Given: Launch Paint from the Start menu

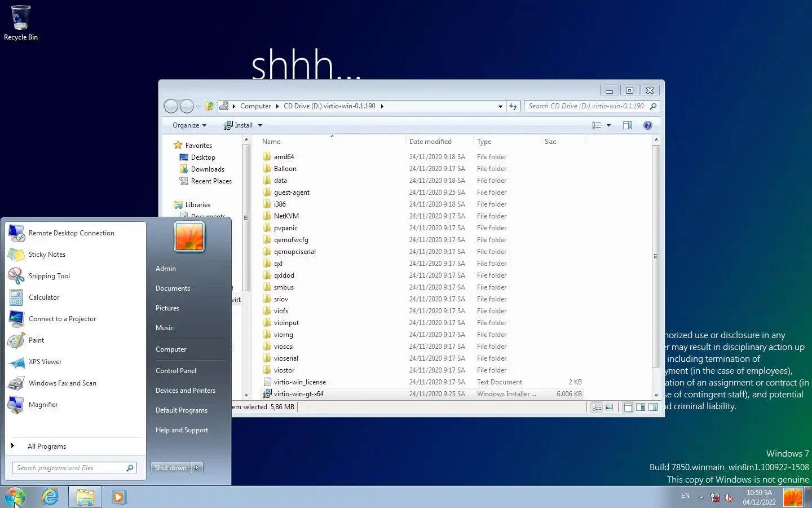Looking at the screenshot, I should pyautogui.click(x=76, y=340).
